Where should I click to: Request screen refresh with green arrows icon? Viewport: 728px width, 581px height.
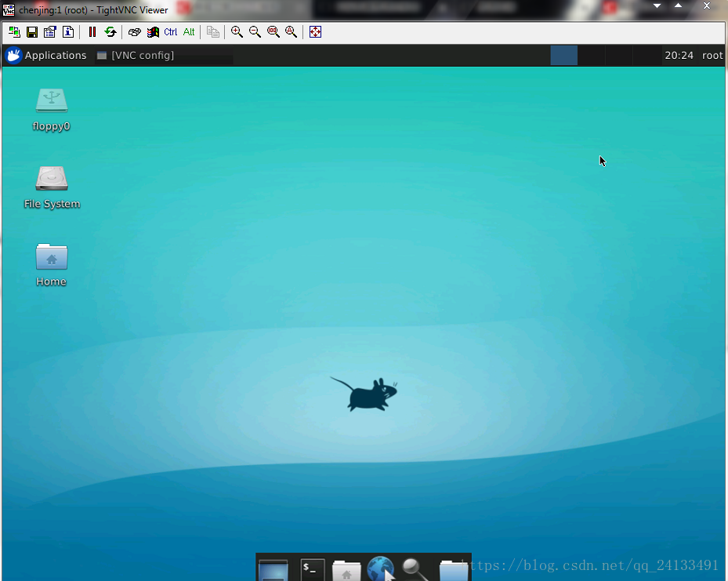pyautogui.click(x=110, y=32)
